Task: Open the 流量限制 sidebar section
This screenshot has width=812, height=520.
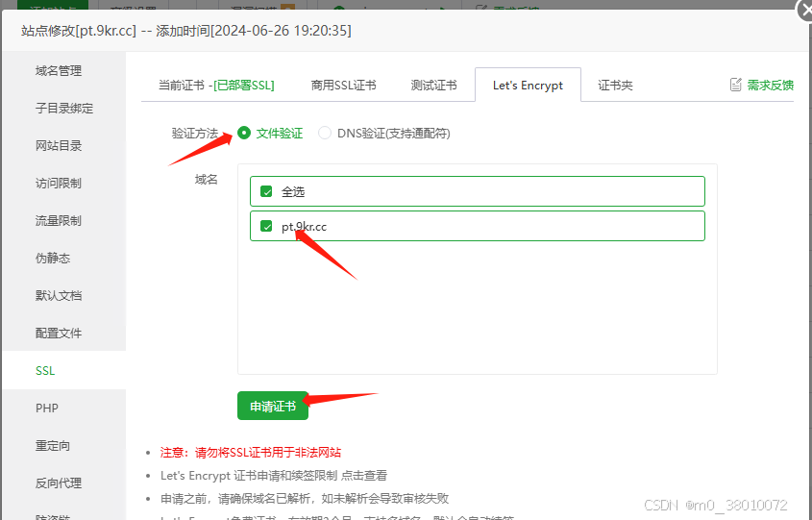Action: coord(59,221)
